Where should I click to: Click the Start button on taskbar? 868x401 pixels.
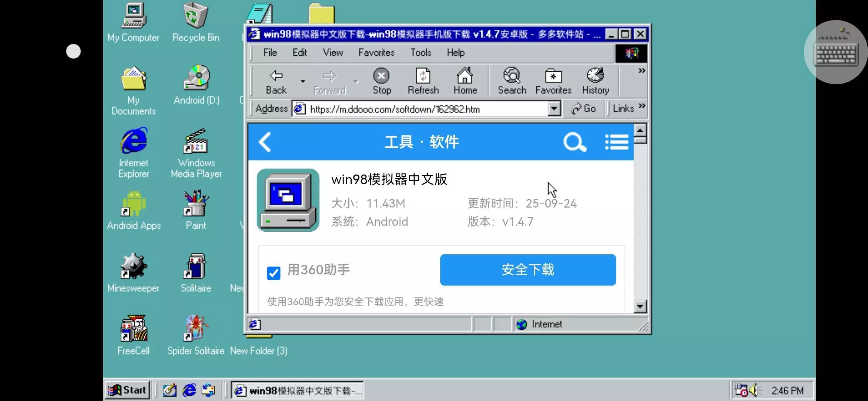tap(127, 390)
